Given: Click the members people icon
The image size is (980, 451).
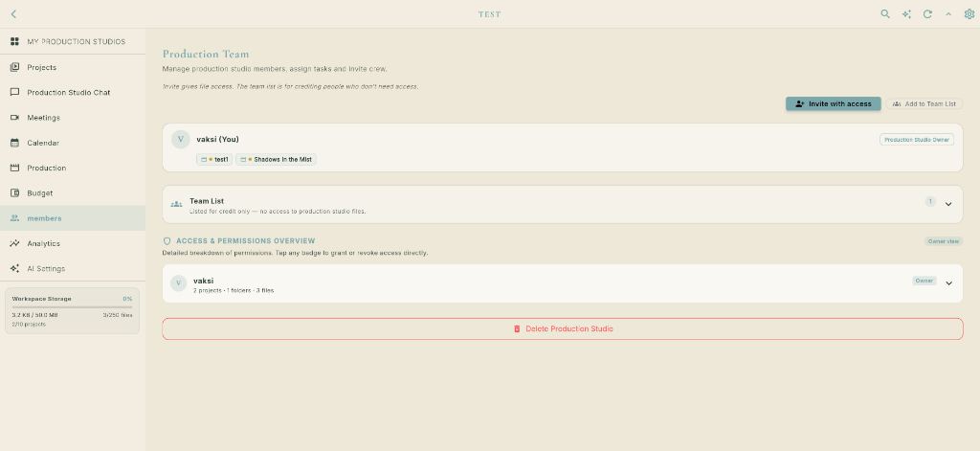Looking at the screenshot, I should click(x=15, y=218).
